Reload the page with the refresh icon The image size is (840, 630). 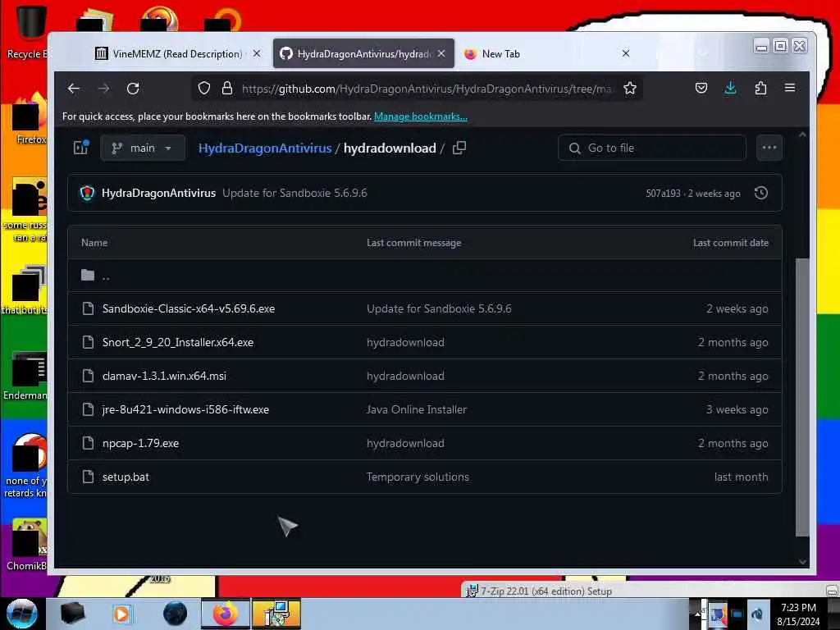133,89
